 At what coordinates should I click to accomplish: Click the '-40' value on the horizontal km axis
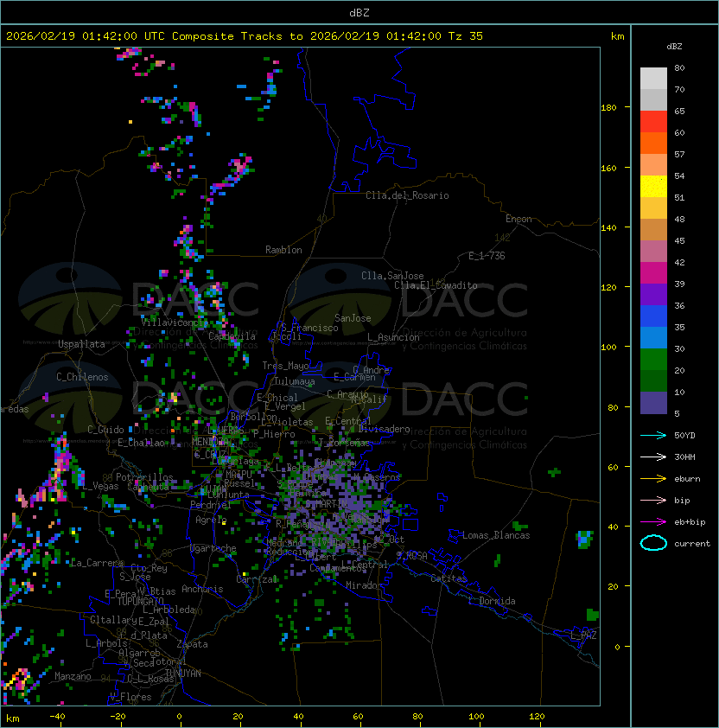pos(57,717)
